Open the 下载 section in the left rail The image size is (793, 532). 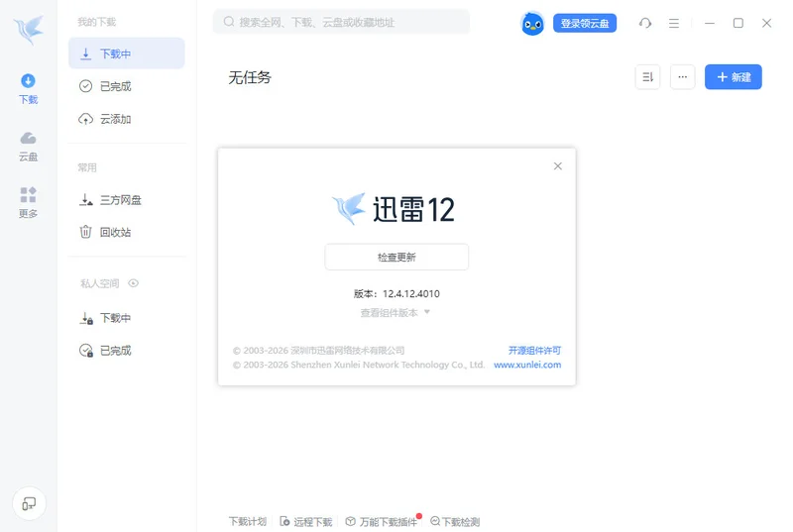(x=29, y=89)
